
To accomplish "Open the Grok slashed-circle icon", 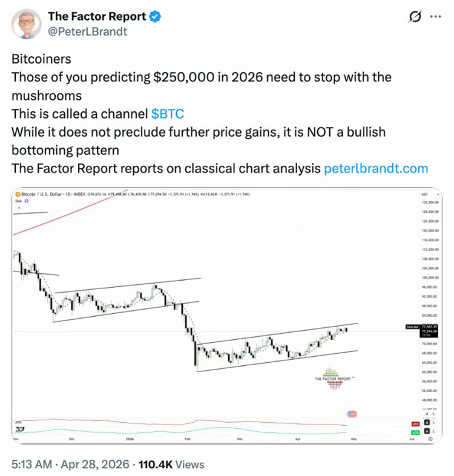I will (x=415, y=18).
